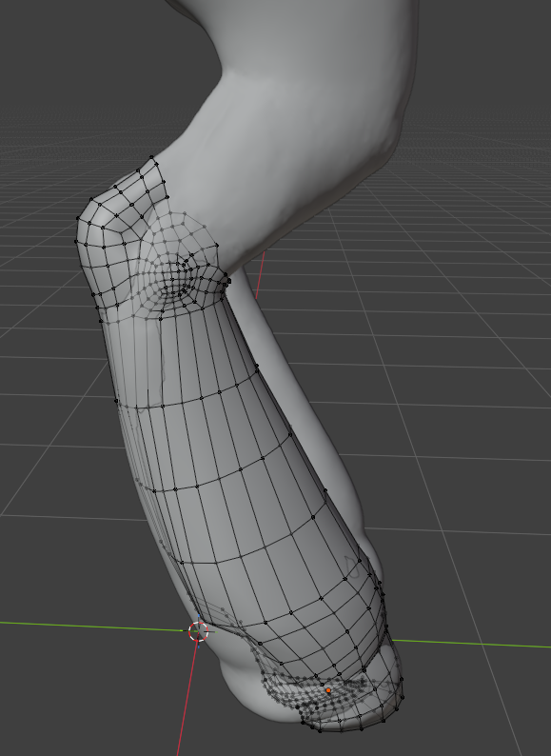Click the red-white 3D cursor crosshair
The width and height of the screenshot is (551, 756).
click(198, 631)
